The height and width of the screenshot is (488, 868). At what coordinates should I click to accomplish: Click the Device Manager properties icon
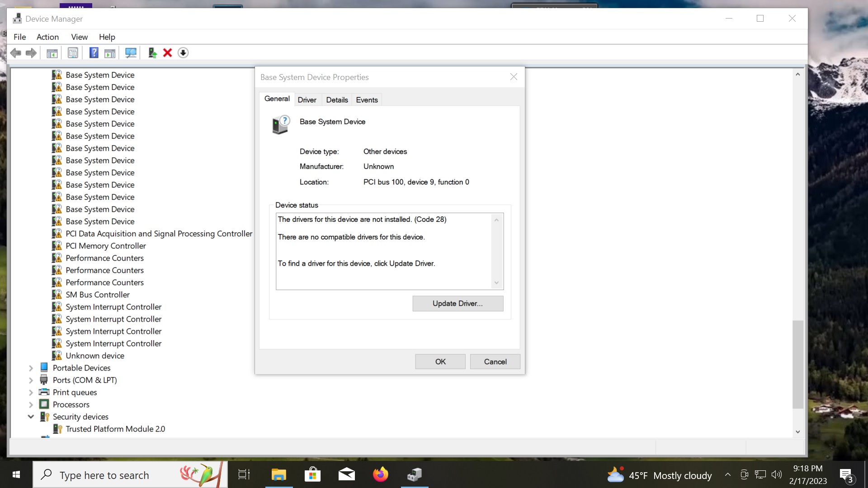[x=73, y=53]
